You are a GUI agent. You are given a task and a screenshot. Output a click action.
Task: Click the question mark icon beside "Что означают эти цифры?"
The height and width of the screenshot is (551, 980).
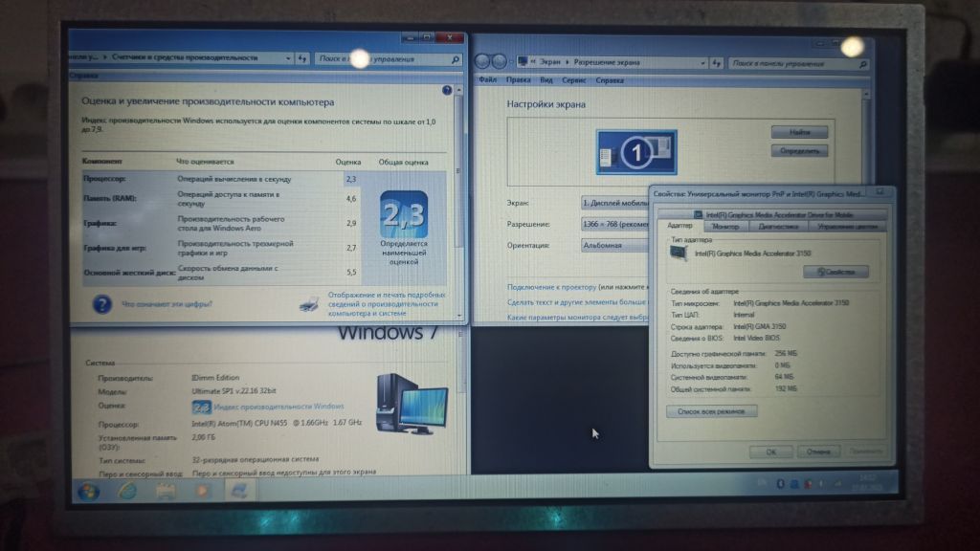101,304
